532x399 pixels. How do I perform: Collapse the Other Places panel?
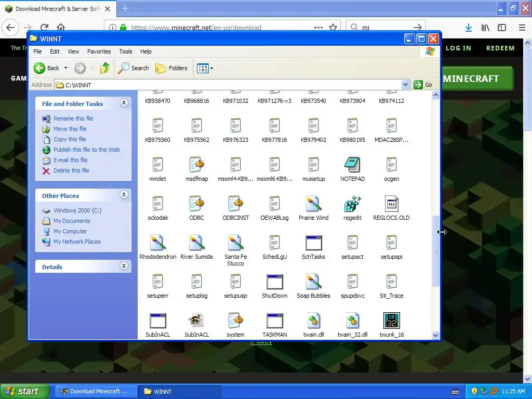124,195
